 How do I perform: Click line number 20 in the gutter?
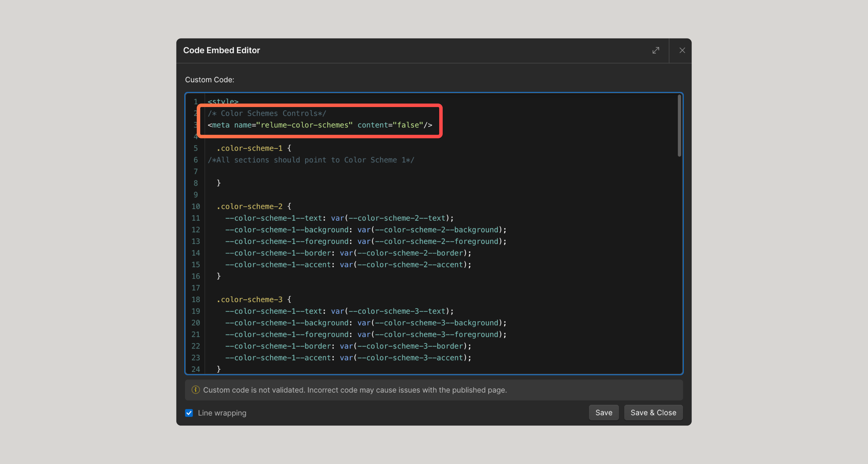tap(195, 323)
